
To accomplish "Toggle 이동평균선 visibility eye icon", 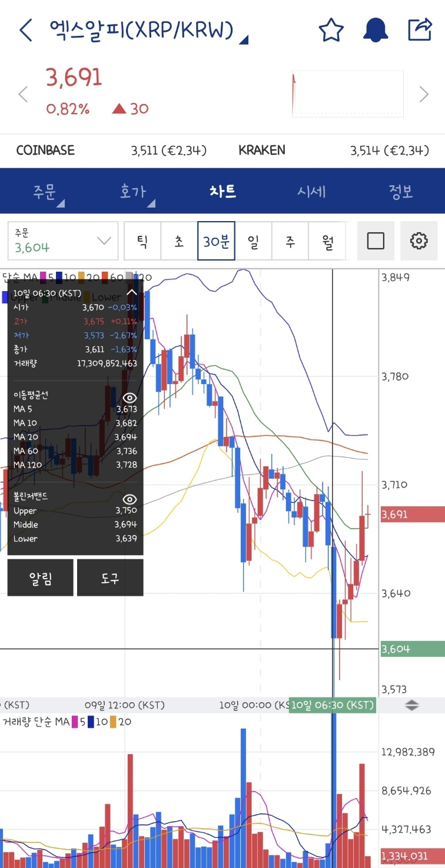I will [x=129, y=398].
